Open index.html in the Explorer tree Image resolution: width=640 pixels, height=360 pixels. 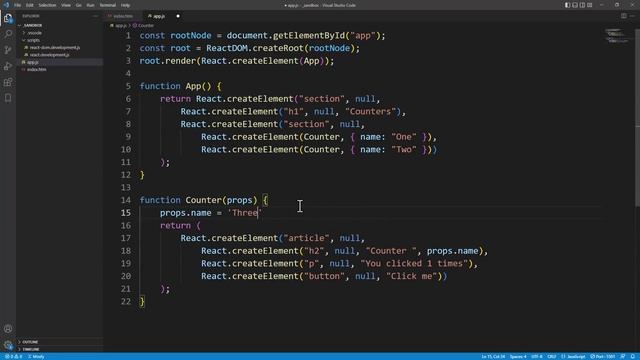(36, 69)
